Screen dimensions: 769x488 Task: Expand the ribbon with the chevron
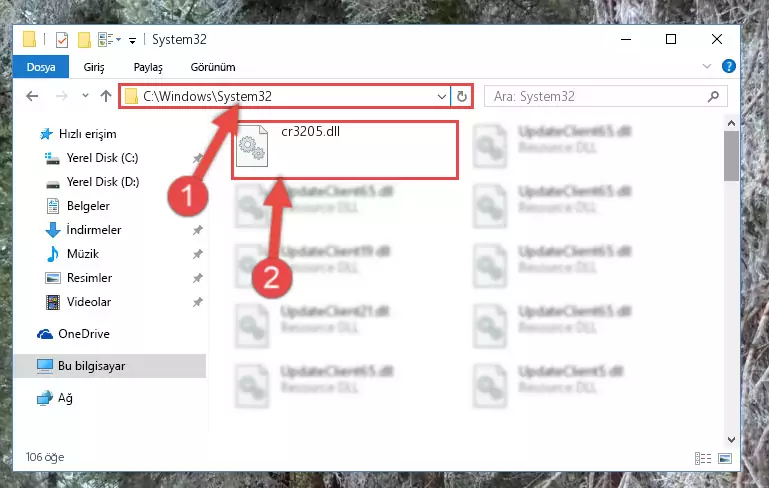(x=707, y=66)
